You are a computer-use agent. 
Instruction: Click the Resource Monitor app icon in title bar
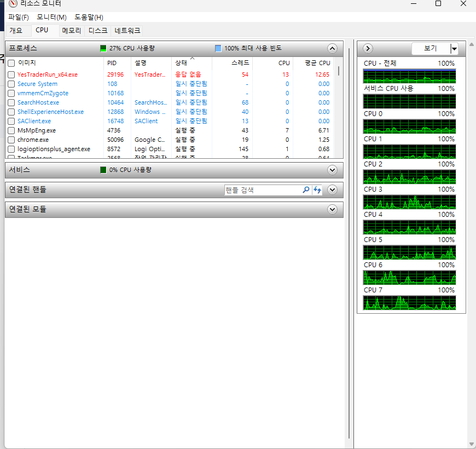click(13, 4)
